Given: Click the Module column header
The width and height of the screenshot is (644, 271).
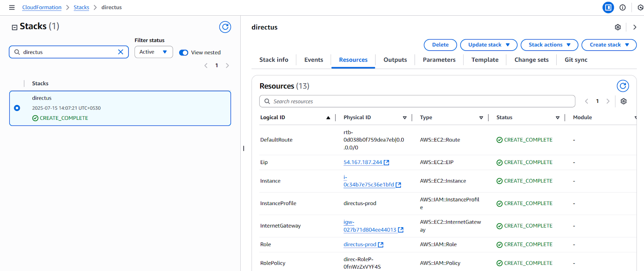Looking at the screenshot, I should click(582, 117).
